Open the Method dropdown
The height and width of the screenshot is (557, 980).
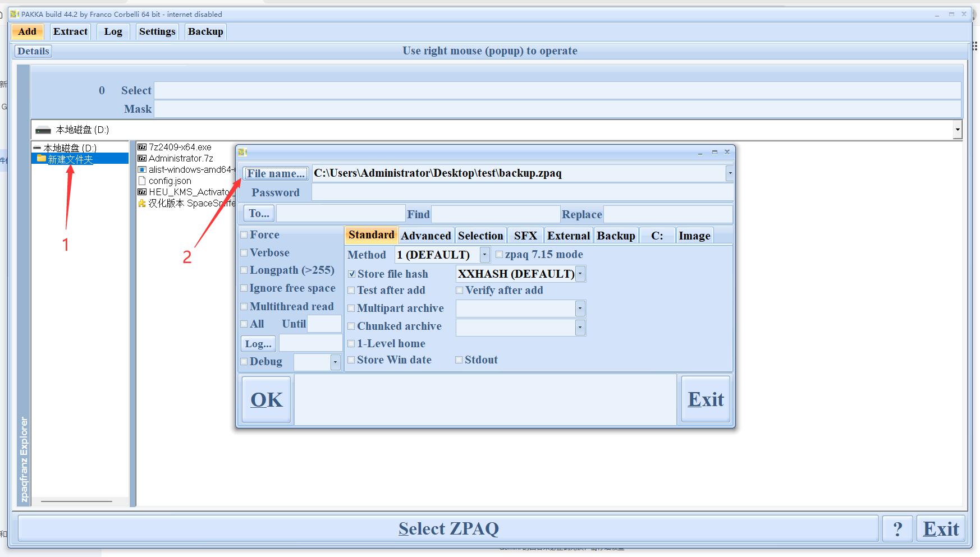tap(485, 255)
